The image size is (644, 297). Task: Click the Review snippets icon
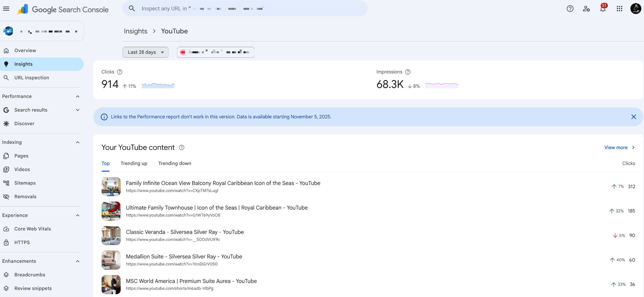pyautogui.click(x=6, y=288)
